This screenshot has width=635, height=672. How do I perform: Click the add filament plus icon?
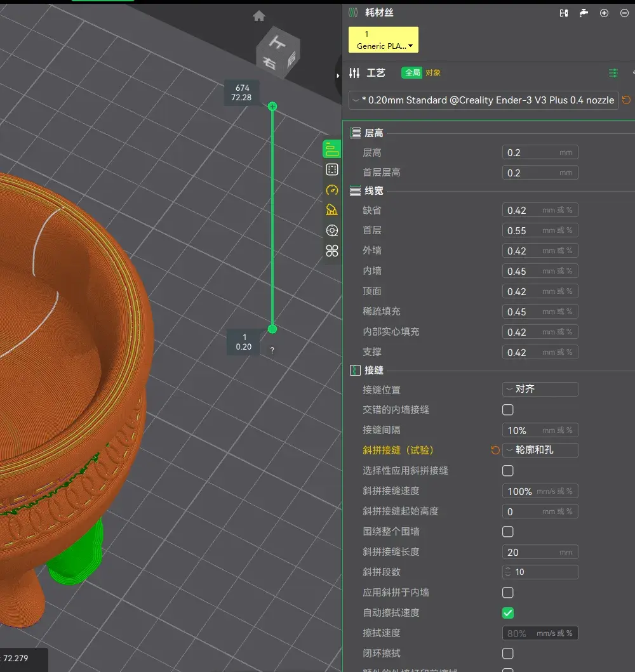click(604, 13)
